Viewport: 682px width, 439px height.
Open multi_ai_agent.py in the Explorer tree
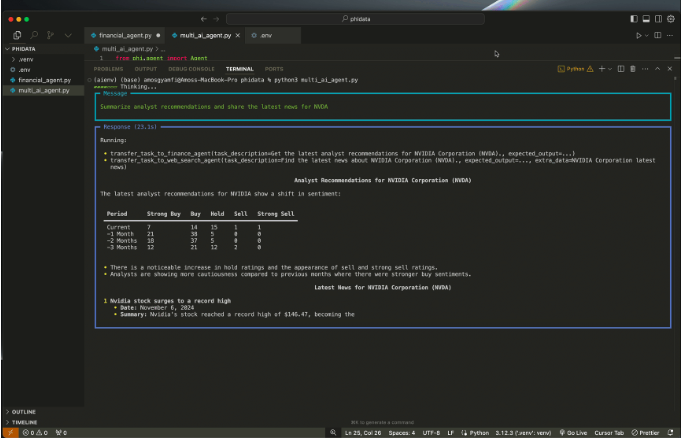[44, 90]
